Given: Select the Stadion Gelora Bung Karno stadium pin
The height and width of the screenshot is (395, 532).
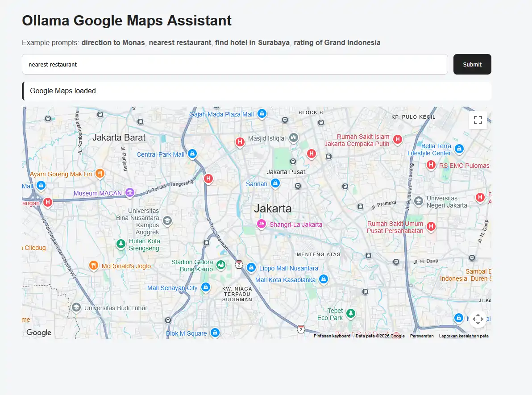Looking at the screenshot, I should point(221,265).
